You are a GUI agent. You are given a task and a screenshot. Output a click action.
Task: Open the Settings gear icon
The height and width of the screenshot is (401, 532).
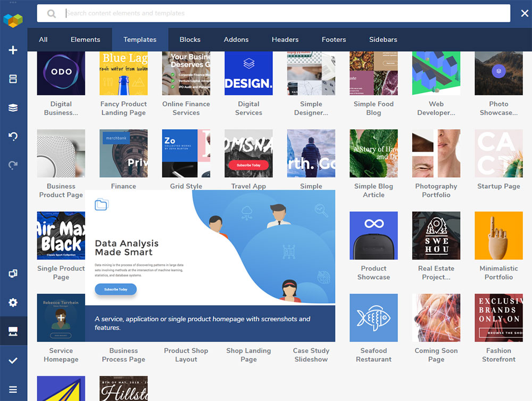13,302
